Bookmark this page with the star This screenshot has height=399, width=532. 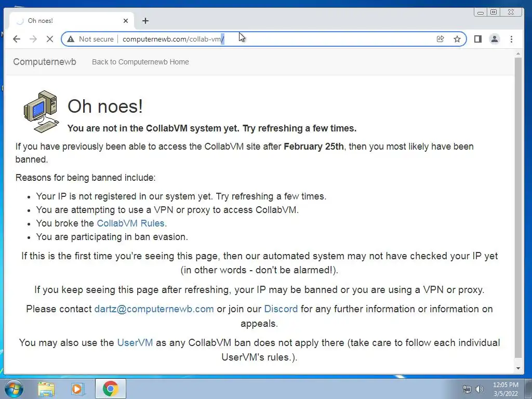click(457, 39)
